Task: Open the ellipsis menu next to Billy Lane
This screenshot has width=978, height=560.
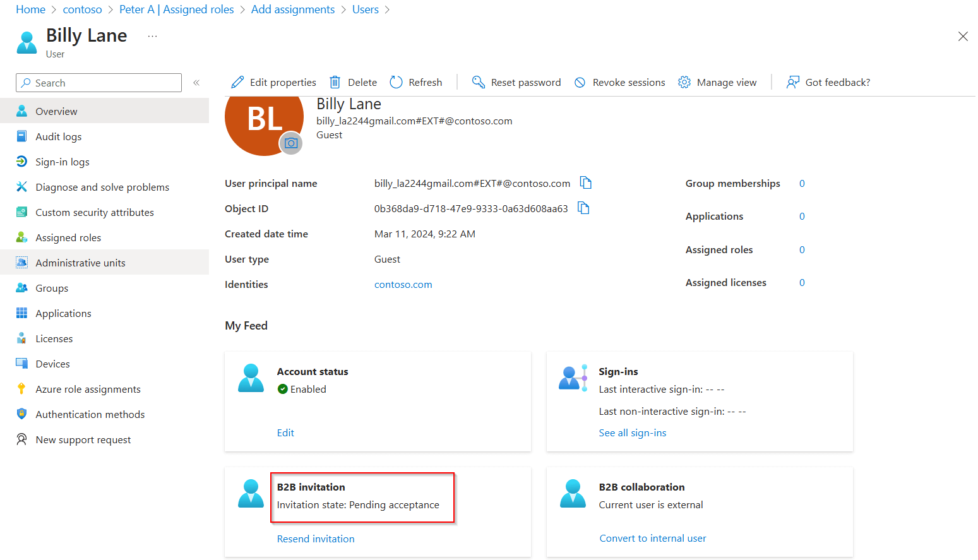Action: pyautogui.click(x=152, y=36)
